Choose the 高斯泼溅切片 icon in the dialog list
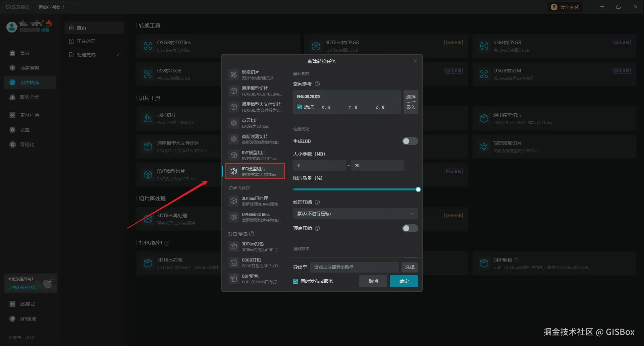644x346 pixels. point(234,139)
